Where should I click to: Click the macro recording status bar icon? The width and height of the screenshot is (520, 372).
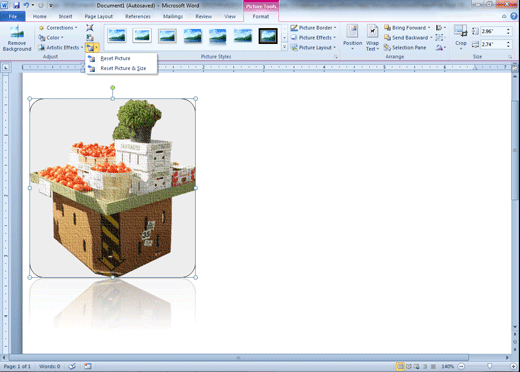pos(87,366)
